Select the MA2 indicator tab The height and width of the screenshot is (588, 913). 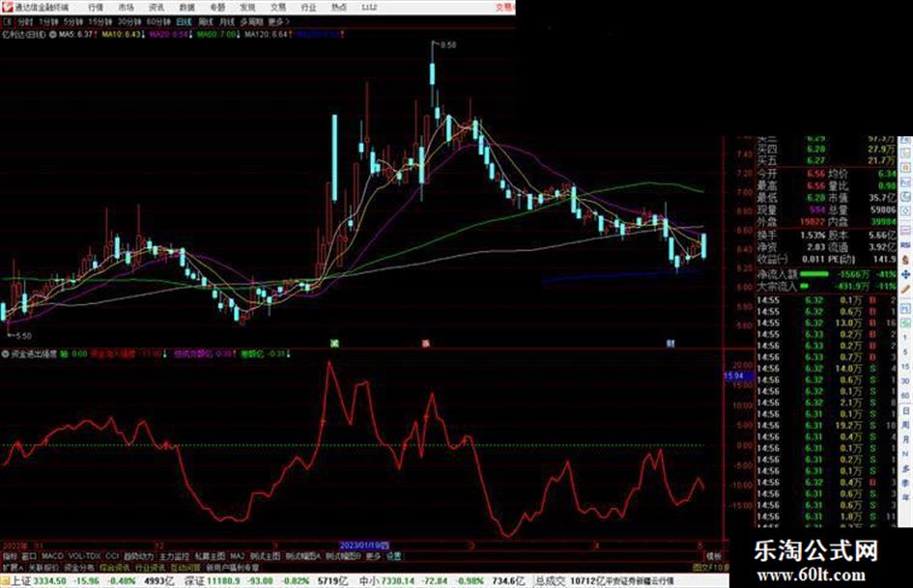pyautogui.click(x=237, y=556)
